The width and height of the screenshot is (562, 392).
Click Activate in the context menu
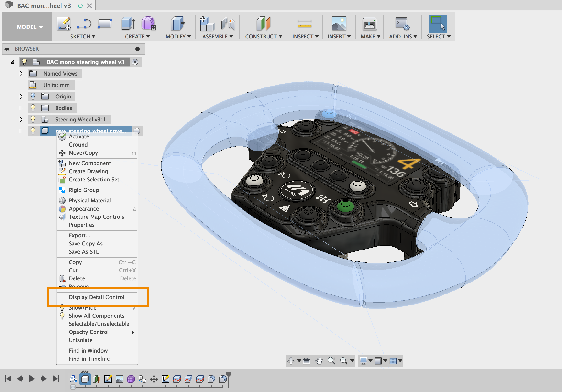(x=79, y=136)
